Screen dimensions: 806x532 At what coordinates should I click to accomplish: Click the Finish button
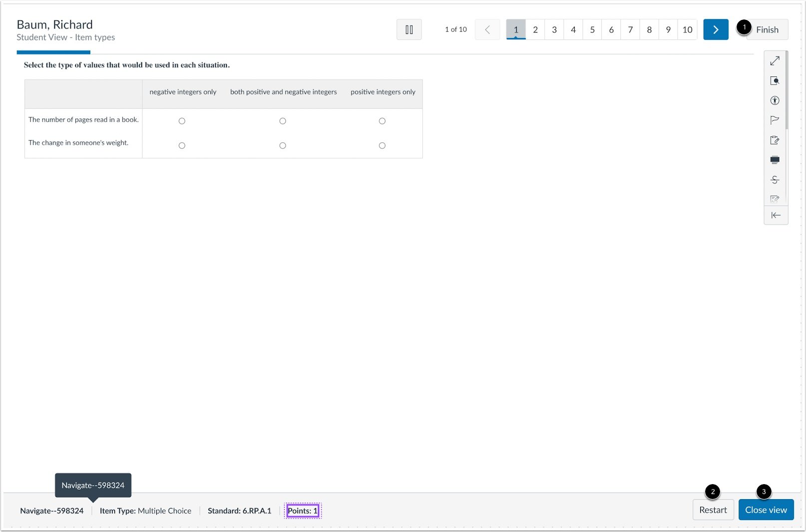pyautogui.click(x=767, y=29)
